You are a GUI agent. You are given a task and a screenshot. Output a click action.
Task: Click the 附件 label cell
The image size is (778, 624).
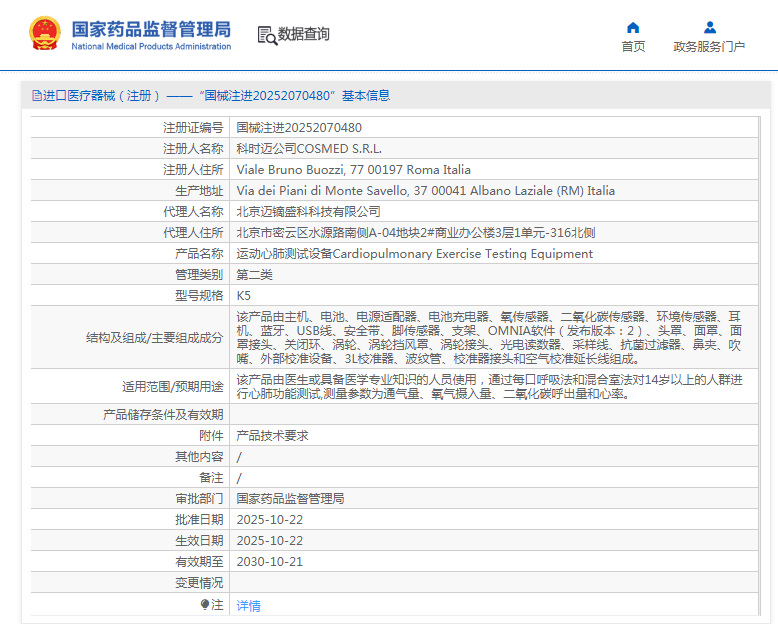[130, 436]
